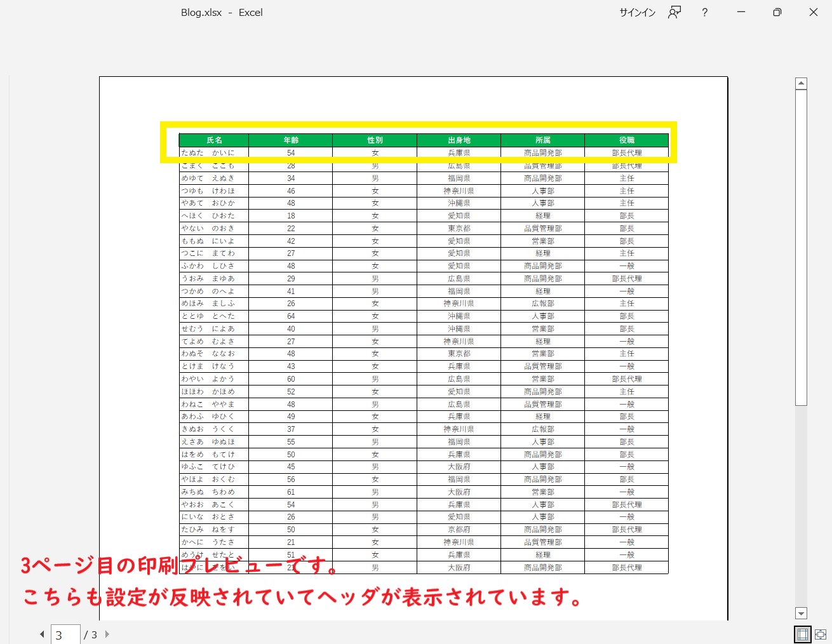Open the account feedback person icon
This screenshot has width=832, height=644.
(674, 12)
